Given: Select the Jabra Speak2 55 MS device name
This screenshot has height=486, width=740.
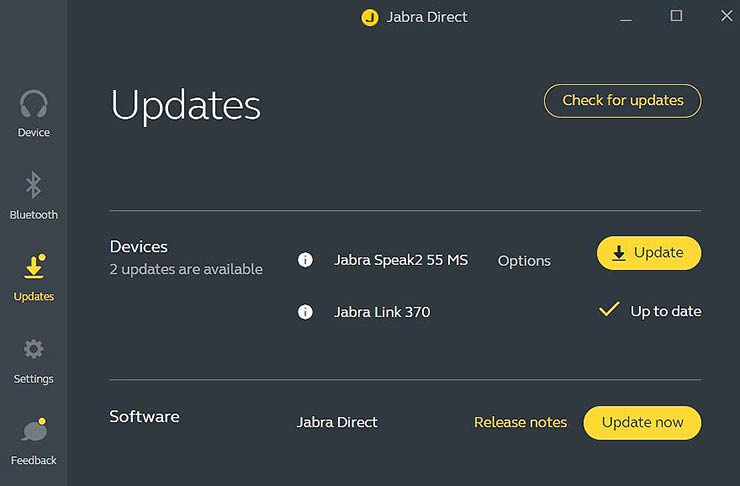Looking at the screenshot, I should 401,260.
